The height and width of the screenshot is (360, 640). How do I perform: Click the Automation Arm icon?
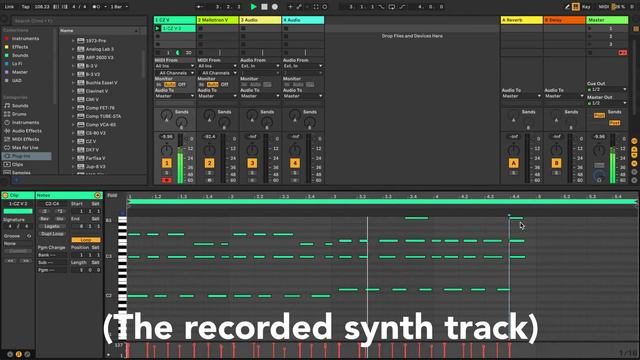point(299,7)
